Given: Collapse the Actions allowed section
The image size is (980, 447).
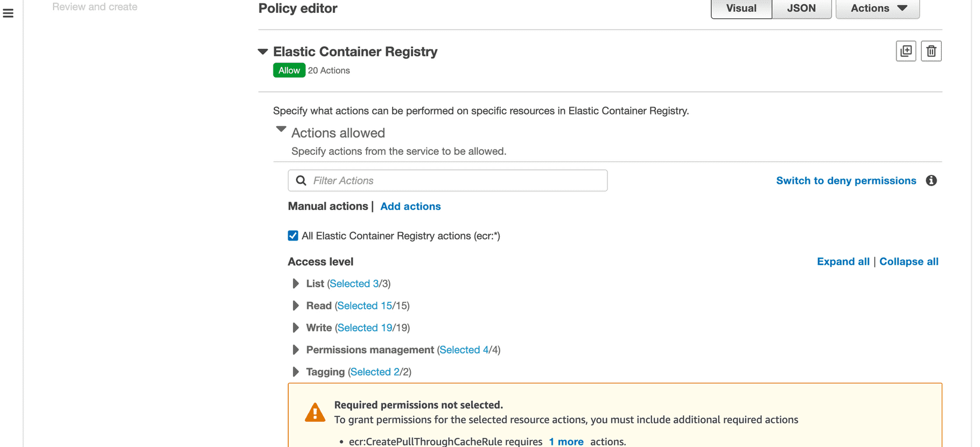Looking at the screenshot, I should [x=281, y=129].
